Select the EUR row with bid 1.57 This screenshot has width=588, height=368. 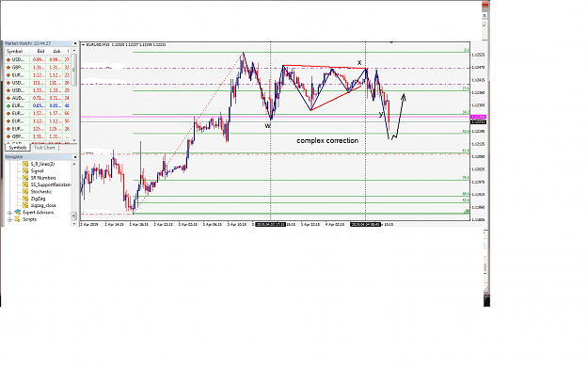38,113
